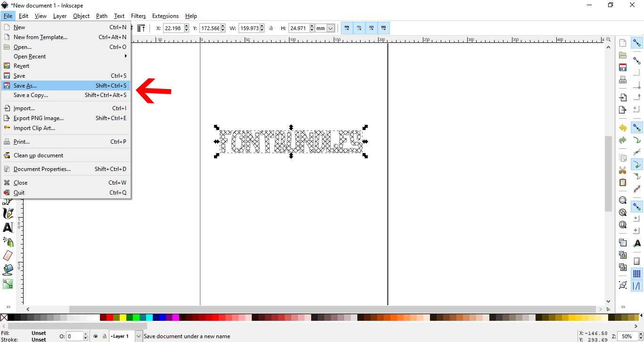Click the Raise to top icon

click(x=140, y=28)
